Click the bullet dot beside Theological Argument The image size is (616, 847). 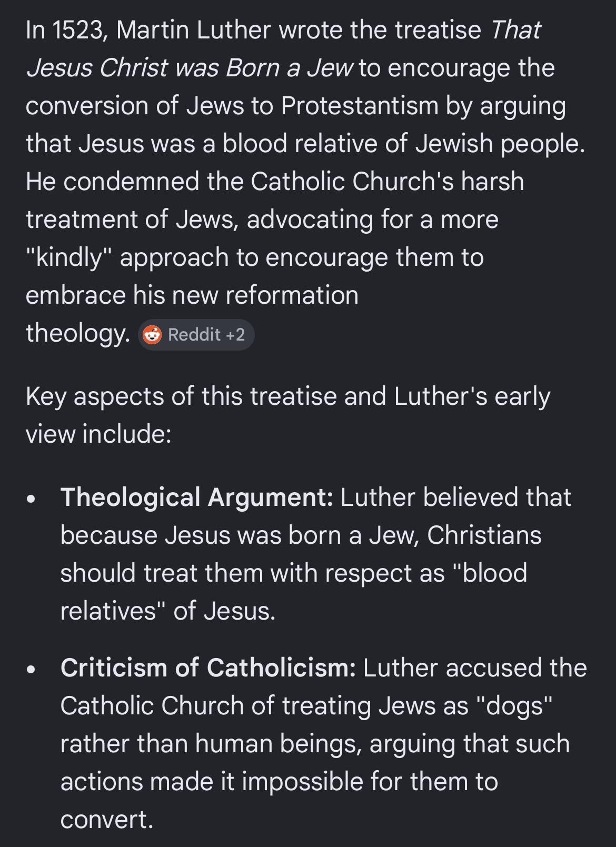(x=32, y=499)
